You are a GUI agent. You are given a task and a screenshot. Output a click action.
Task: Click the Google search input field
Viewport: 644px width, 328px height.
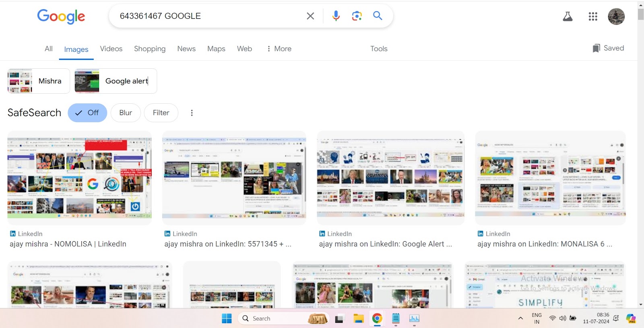coord(209,16)
